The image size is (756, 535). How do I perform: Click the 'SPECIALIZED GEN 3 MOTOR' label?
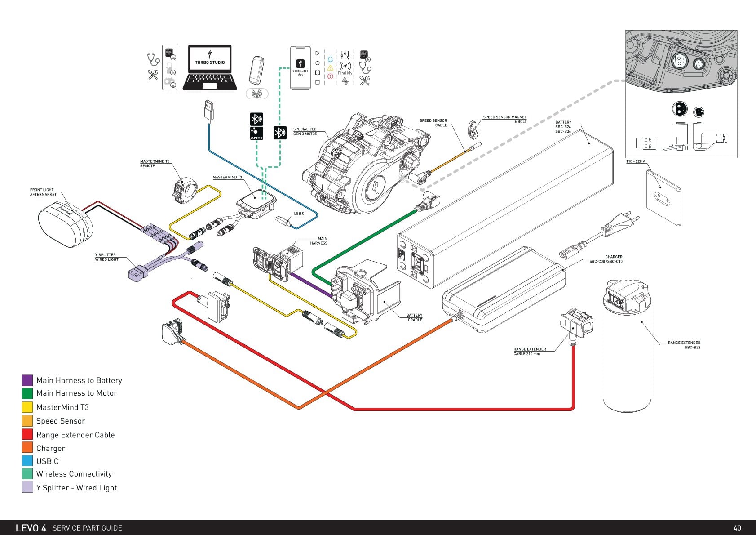tap(305, 131)
